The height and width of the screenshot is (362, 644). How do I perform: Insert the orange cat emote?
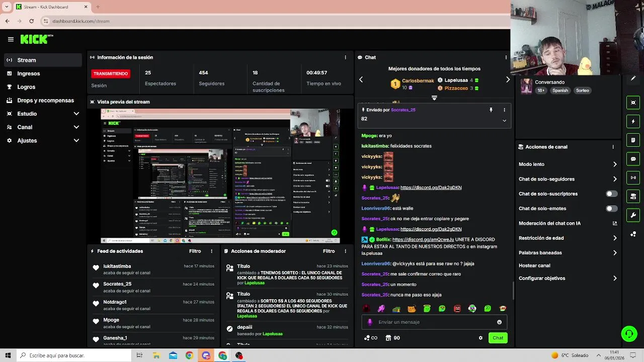[412, 309]
